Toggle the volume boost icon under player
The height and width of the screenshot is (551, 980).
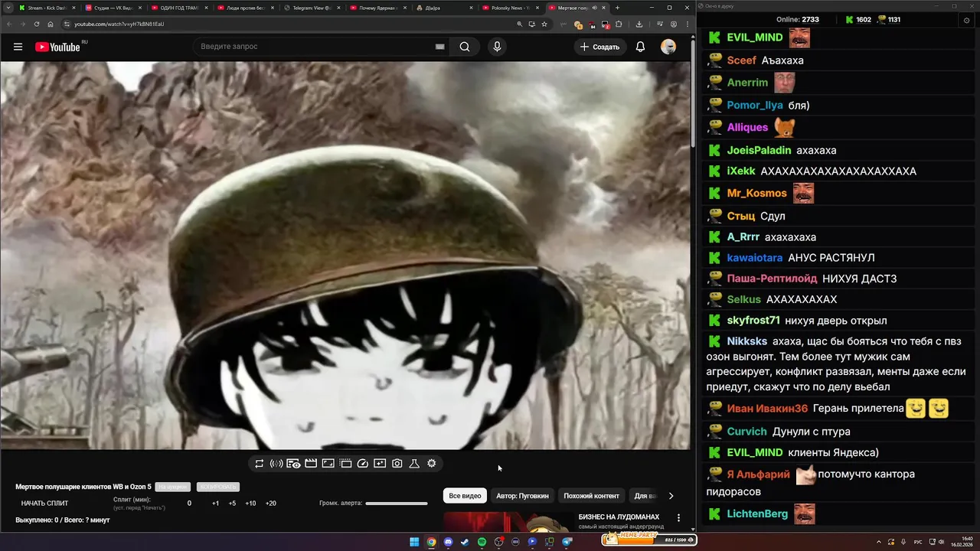[276, 464]
